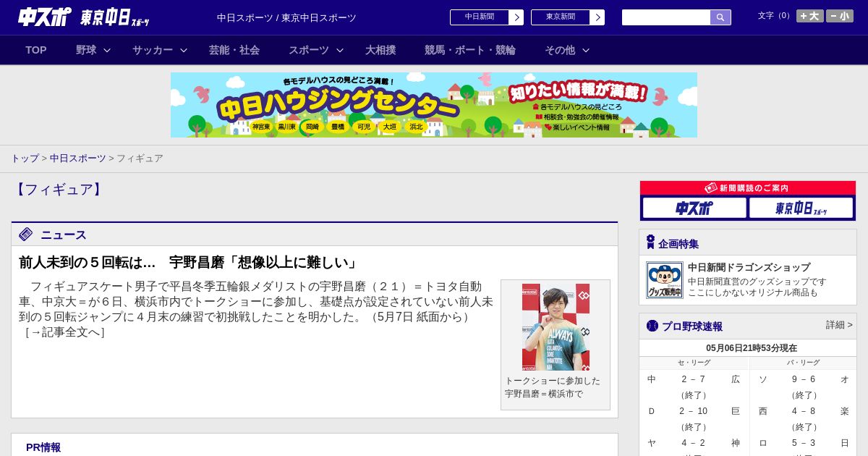
Task: Open 競馬・ボート・競輪 navigation item
Action: (x=470, y=50)
